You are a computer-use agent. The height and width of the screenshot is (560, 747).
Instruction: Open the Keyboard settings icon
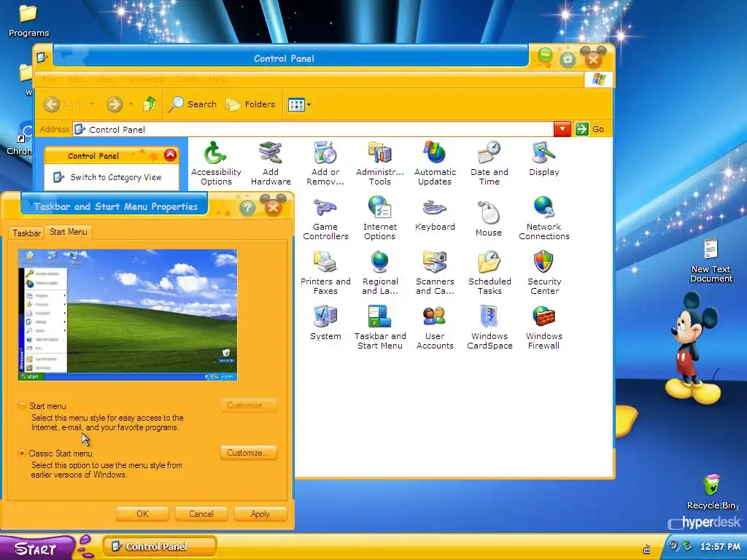pos(435,214)
